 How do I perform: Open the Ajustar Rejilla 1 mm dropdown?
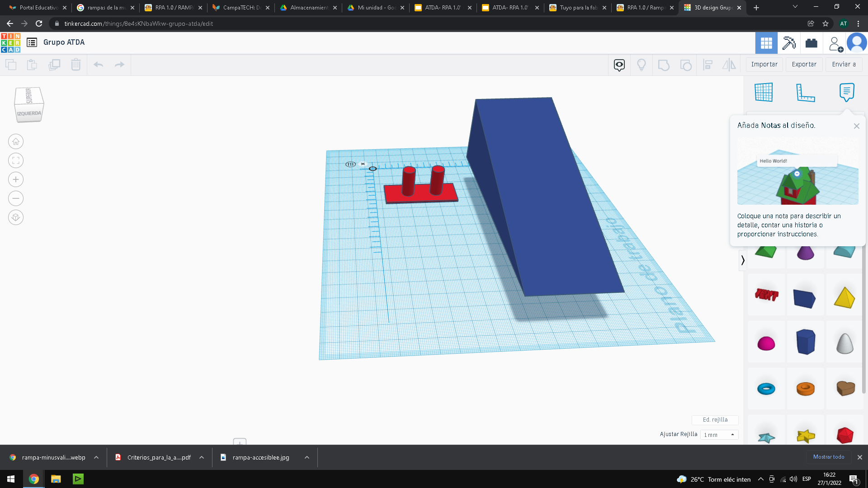coord(719,435)
